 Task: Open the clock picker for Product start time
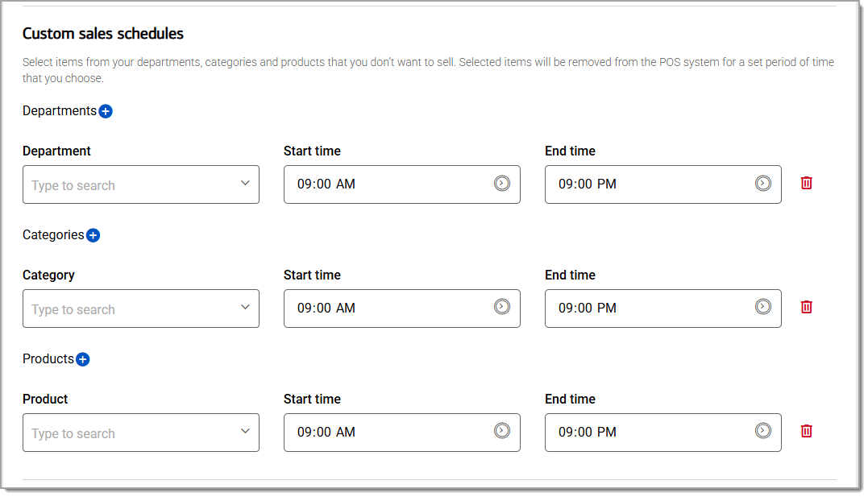coord(502,431)
